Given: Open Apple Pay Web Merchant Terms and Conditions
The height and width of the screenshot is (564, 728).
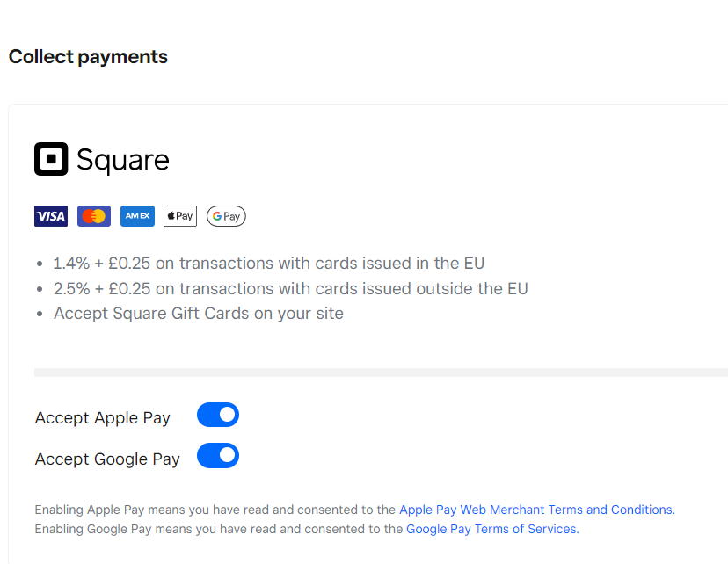Looking at the screenshot, I should (x=536, y=510).
